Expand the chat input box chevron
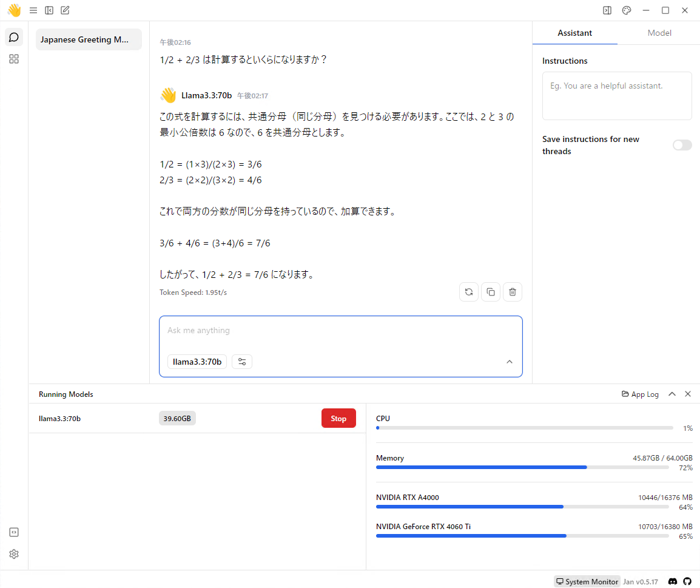The width and height of the screenshot is (700, 588). 510,362
